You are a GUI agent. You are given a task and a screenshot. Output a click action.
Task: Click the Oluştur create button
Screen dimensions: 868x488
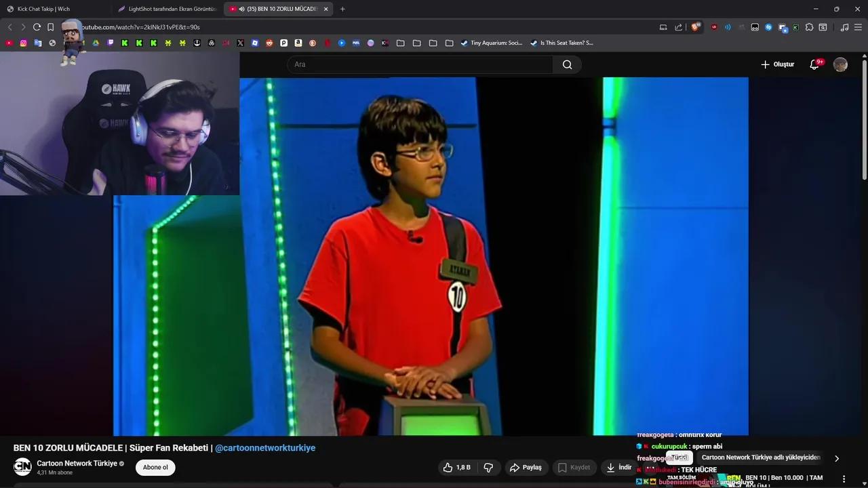777,64
